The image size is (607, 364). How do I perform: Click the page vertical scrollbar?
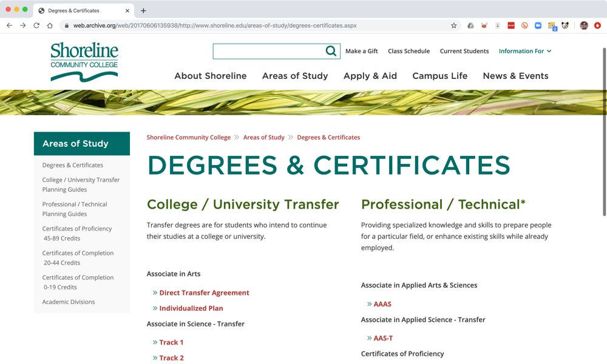tap(605, 132)
